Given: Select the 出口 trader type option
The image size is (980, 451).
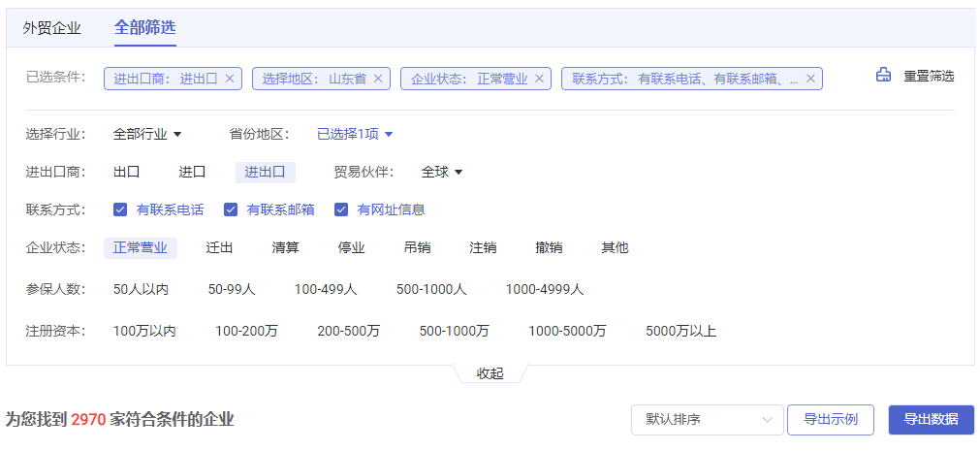Looking at the screenshot, I should point(127,172).
